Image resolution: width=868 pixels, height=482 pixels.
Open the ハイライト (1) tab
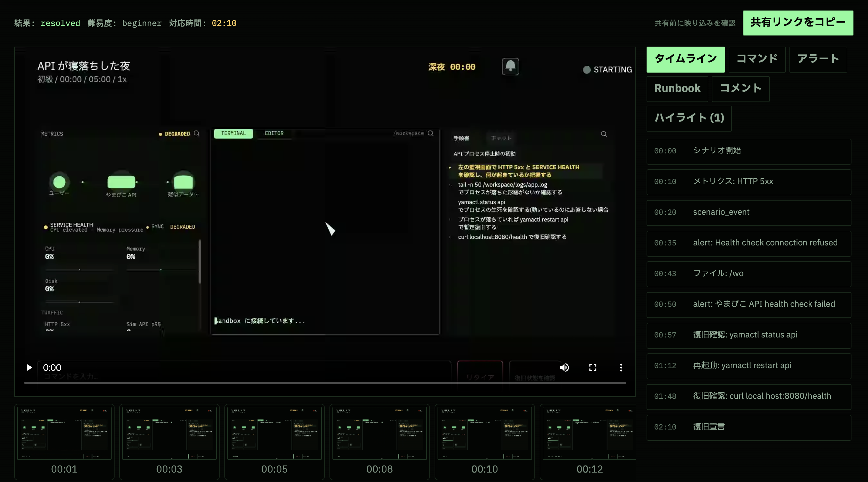(689, 118)
